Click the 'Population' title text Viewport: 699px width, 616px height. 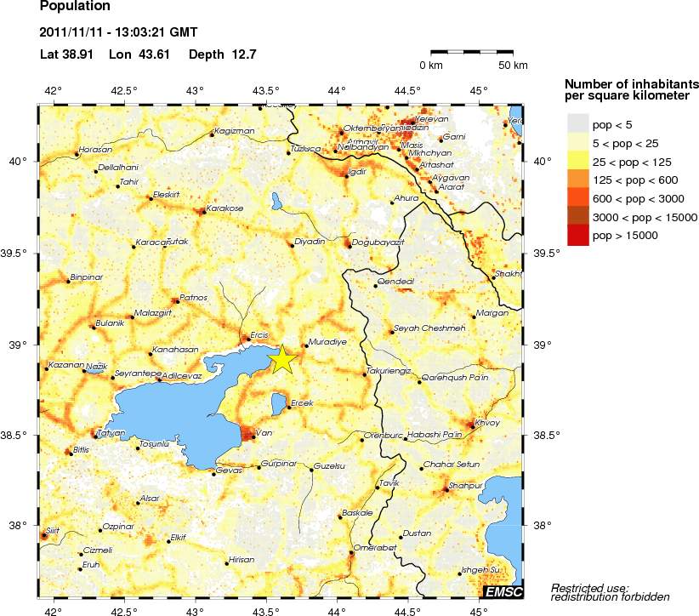tap(75, 7)
